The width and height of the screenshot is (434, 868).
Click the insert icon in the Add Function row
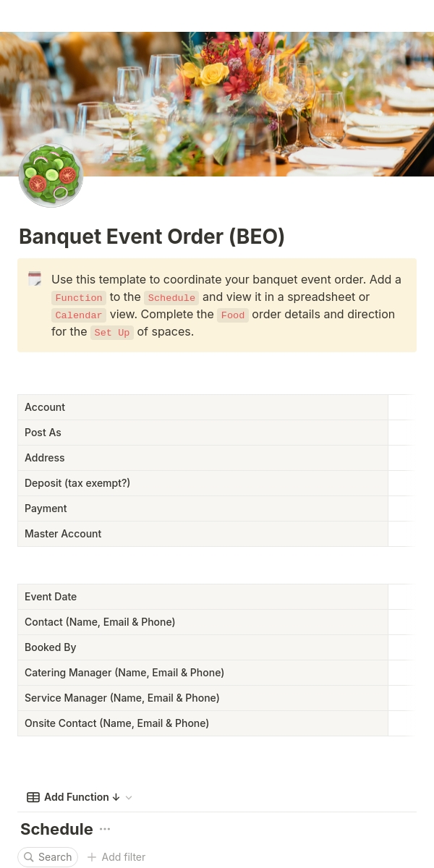33,797
